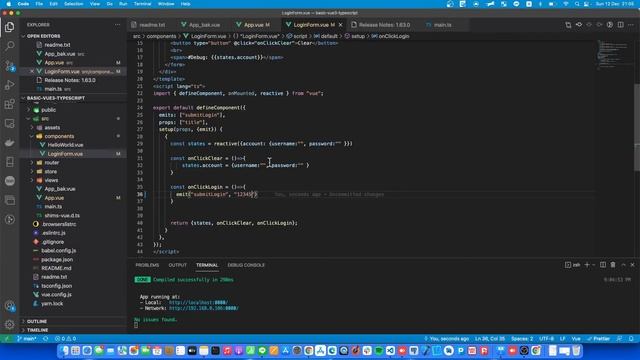Image resolution: width=640 pixels, height=360 pixels.
Task: Open the terminal shell zsh dropdown
Action: 594,265
